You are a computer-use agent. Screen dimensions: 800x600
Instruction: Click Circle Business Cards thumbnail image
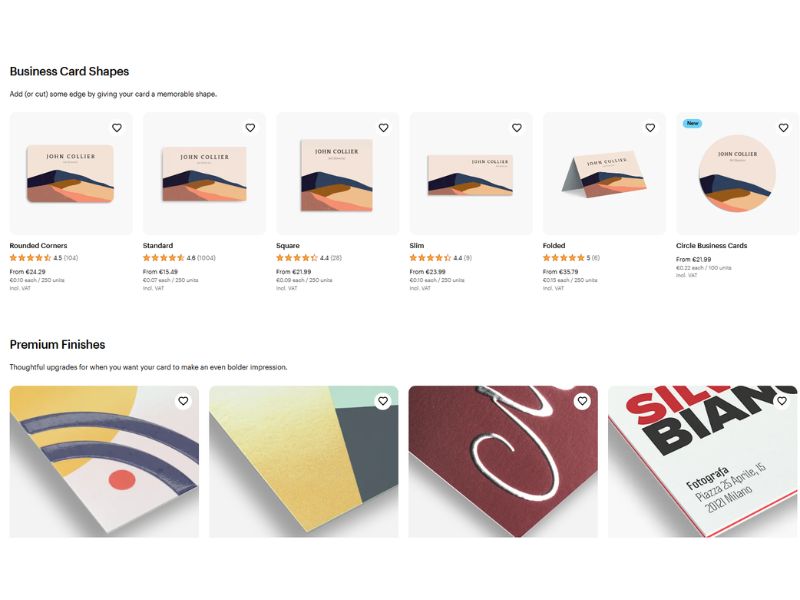coord(737,174)
